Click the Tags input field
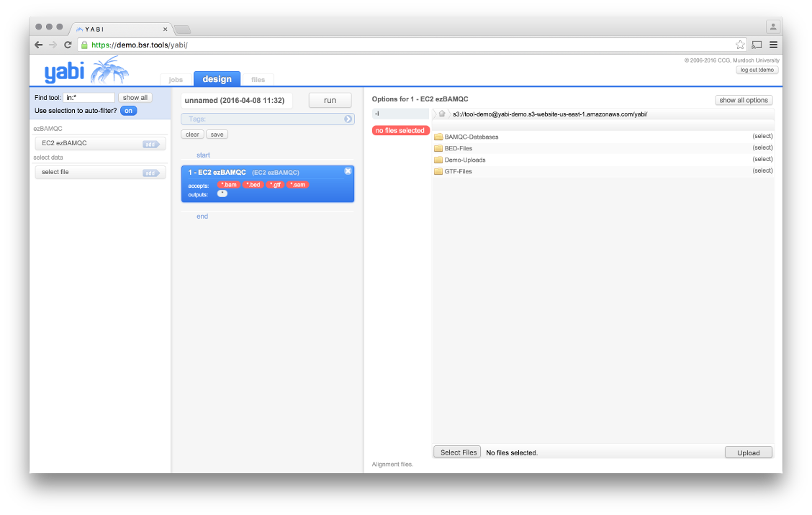Viewport: 812px width, 515px height. [268, 119]
